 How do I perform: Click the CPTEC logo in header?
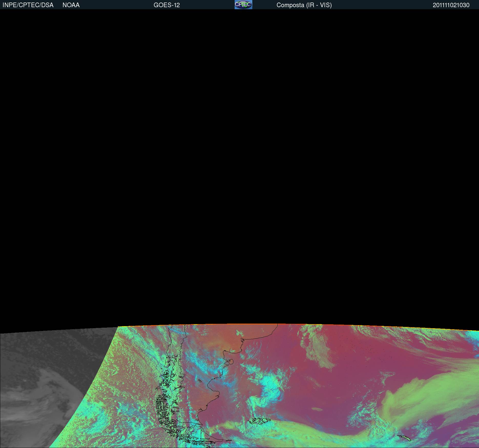pos(243,5)
